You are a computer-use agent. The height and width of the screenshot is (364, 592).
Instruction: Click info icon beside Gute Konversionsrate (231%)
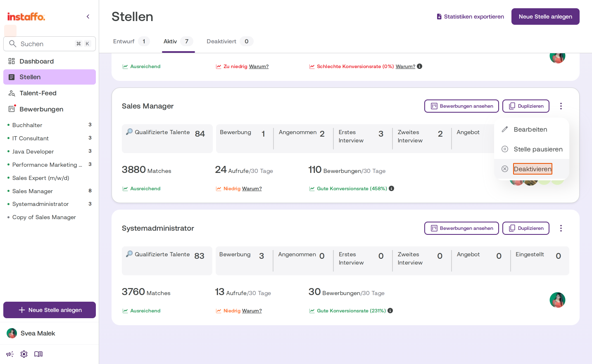pos(390,311)
